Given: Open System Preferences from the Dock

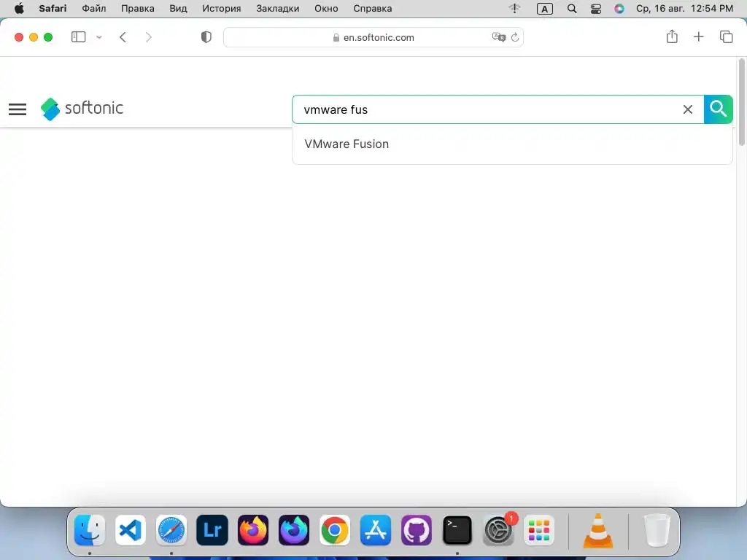Looking at the screenshot, I should click(x=498, y=529).
